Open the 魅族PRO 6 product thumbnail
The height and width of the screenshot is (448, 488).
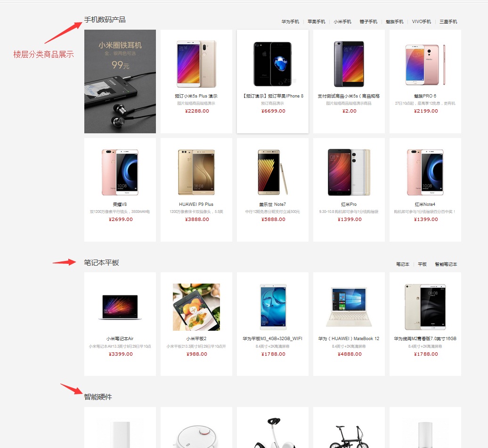(425, 65)
